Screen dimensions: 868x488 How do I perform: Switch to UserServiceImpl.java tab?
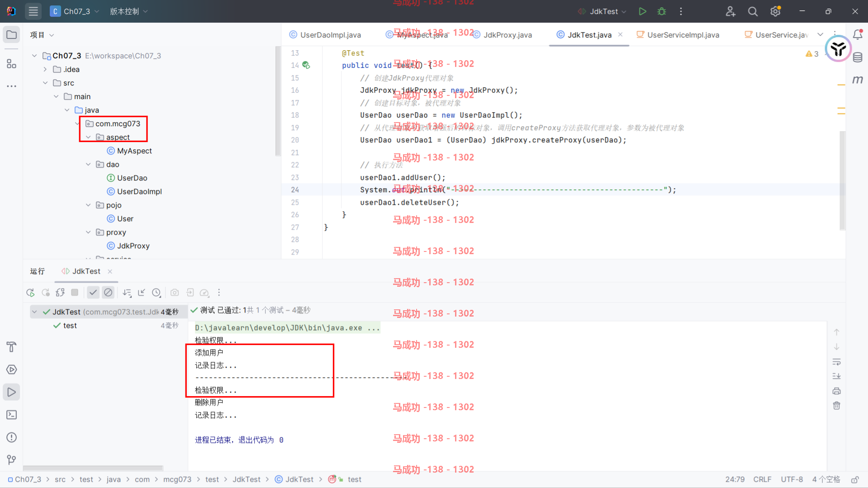click(678, 35)
